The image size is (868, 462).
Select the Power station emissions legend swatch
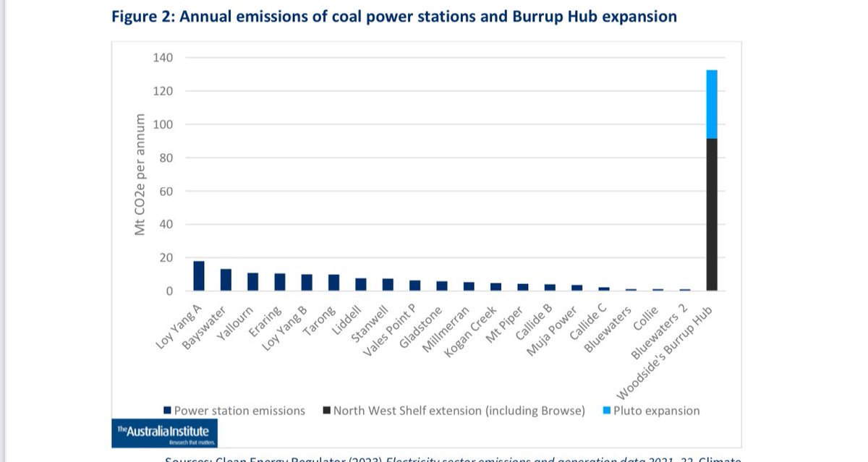(168, 411)
